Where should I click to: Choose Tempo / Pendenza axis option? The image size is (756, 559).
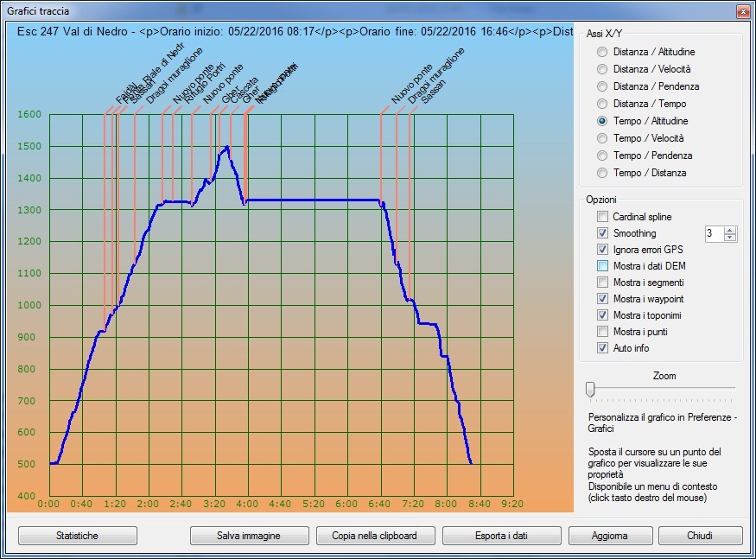[x=601, y=156]
